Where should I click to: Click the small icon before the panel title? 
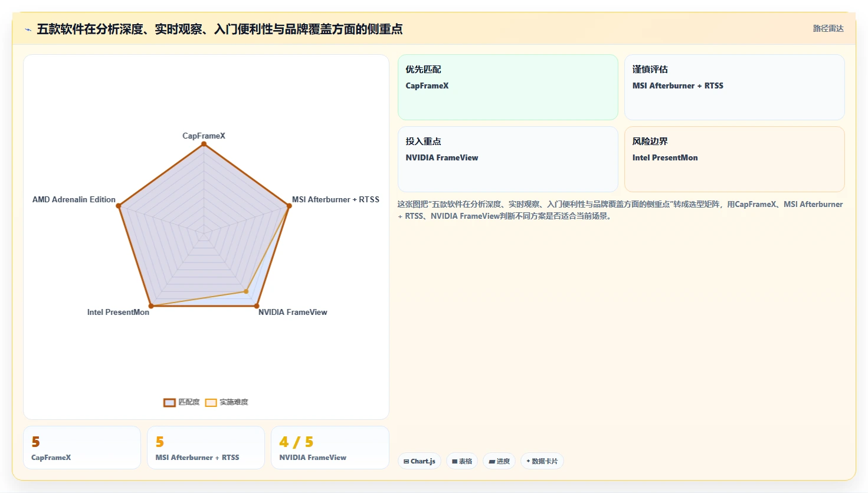28,29
